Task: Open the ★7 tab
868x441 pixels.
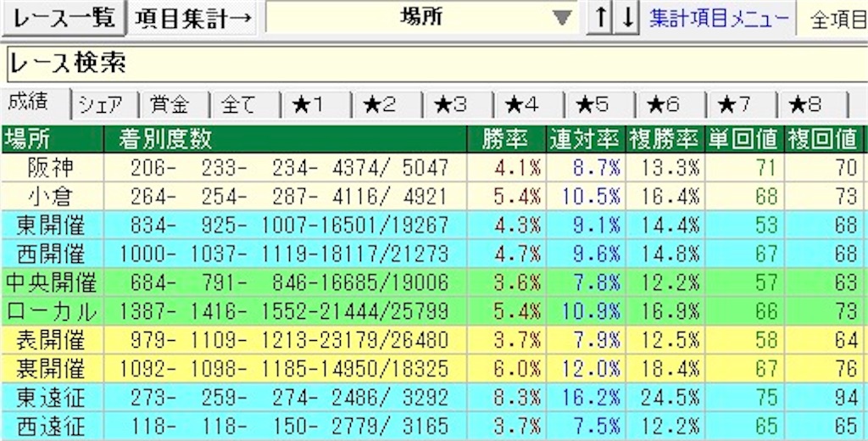Action: tap(742, 105)
